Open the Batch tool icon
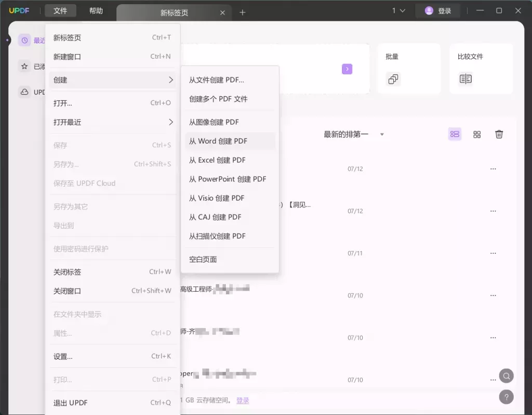This screenshot has width=532, height=415. pyautogui.click(x=393, y=79)
